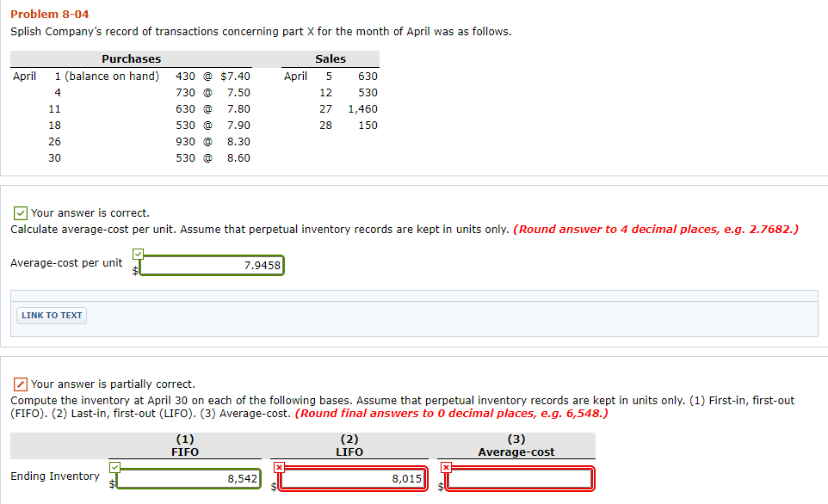Click green check beside 'Your answer is correct'
The height and width of the screenshot is (504, 828).
click(x=19, y=212)
